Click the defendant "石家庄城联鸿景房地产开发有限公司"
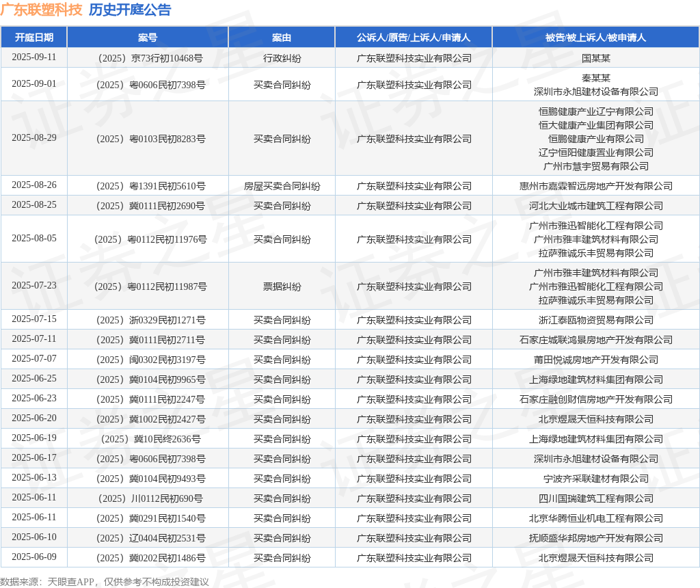 point(596,340)
